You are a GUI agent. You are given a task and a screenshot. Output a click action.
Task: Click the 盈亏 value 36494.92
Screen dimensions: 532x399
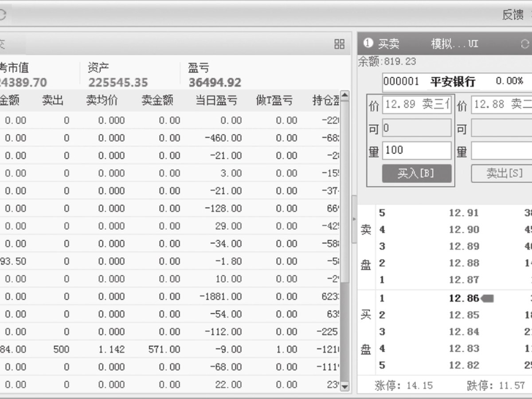click(215, 83)
